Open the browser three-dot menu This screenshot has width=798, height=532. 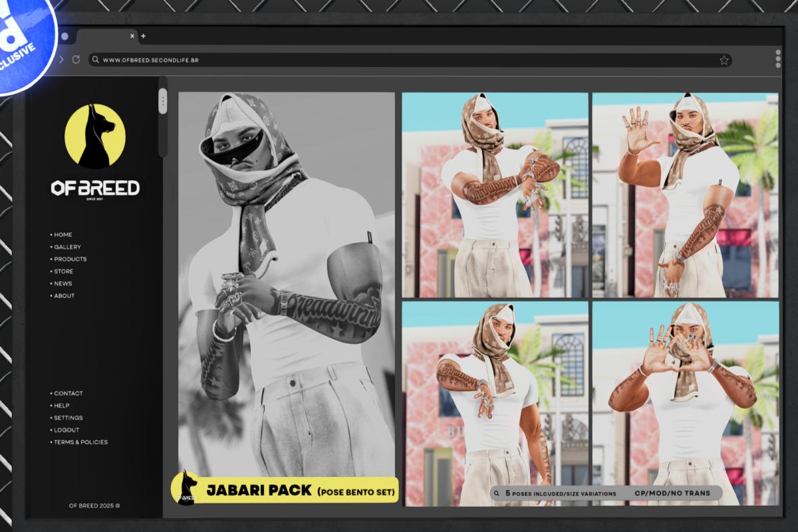[x=778, y=58]
